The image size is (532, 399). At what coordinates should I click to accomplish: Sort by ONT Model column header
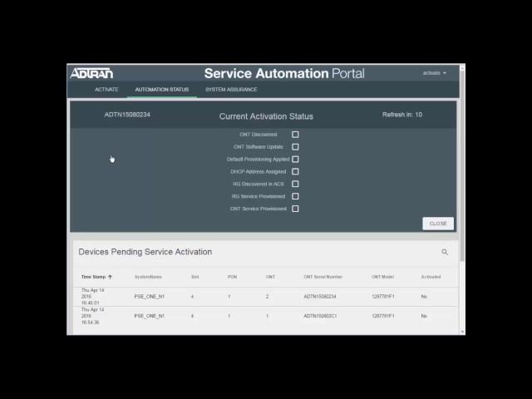click(382, 277)
